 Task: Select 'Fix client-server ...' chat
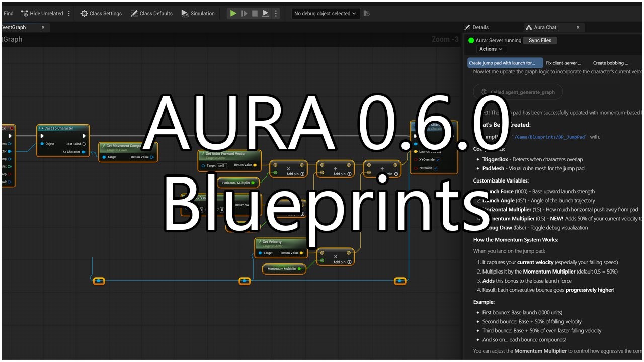click(x=563, y=63)
